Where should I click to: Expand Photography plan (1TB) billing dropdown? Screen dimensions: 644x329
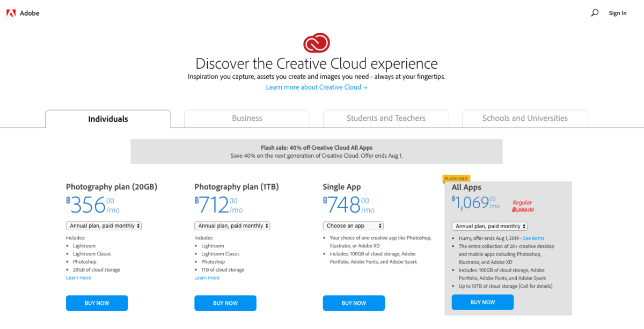(232, 226)
